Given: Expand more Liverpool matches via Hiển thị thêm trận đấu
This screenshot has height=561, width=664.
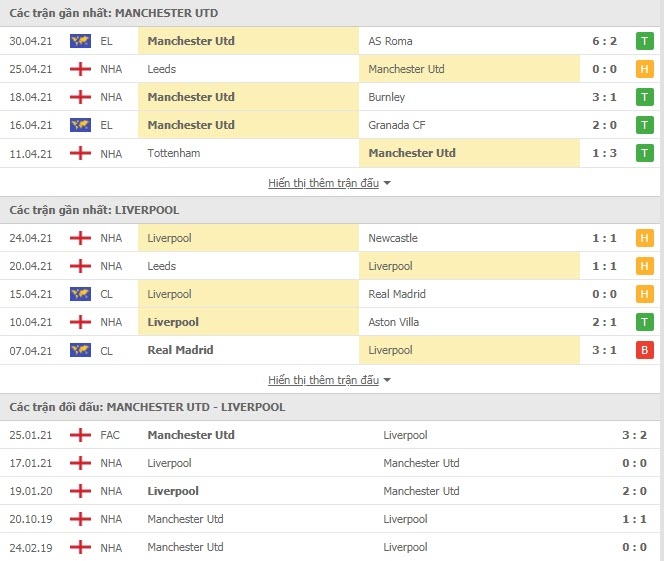Looking at the screenshot, I should 324,380.
